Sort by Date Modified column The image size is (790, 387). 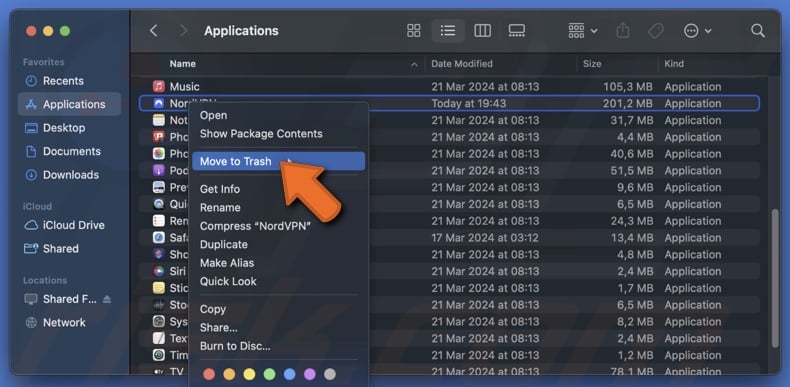click(462, 64)
